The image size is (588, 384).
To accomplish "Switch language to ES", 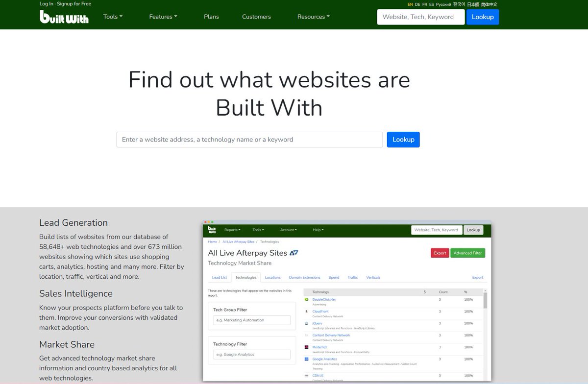I will click(x=431, y=4).
